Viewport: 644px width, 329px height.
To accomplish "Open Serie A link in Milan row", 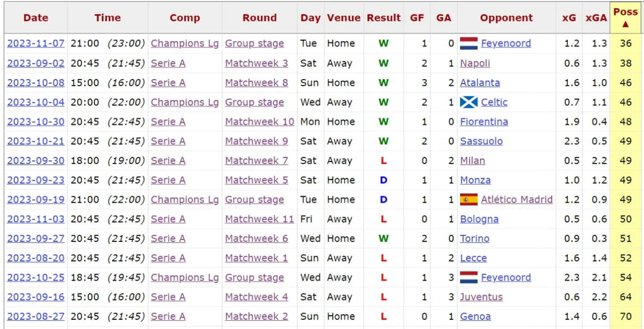I will click(168, 161).
